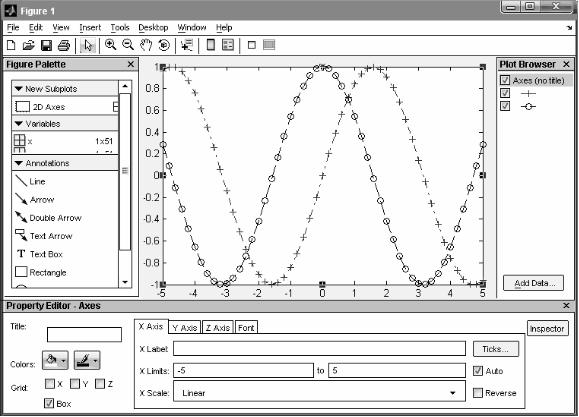Collapse the Annotations section
The width and height of the screenshot is (579, 417).
19,163
